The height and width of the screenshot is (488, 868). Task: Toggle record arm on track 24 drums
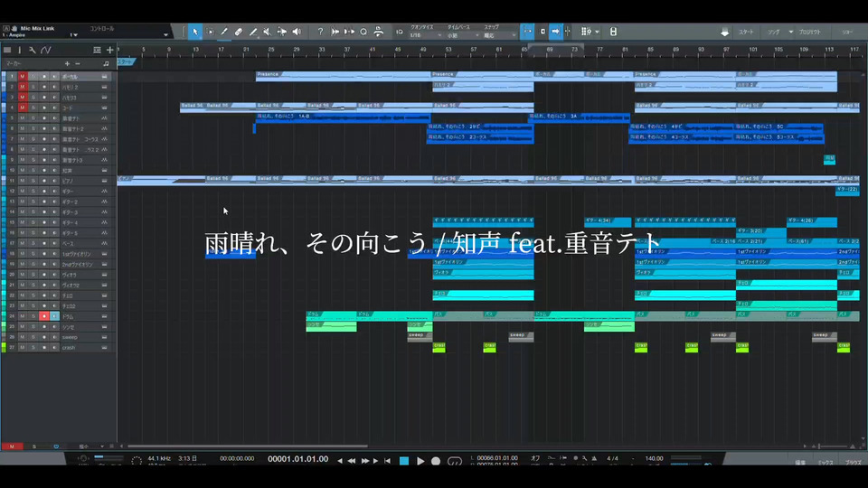tap(43, 316)
